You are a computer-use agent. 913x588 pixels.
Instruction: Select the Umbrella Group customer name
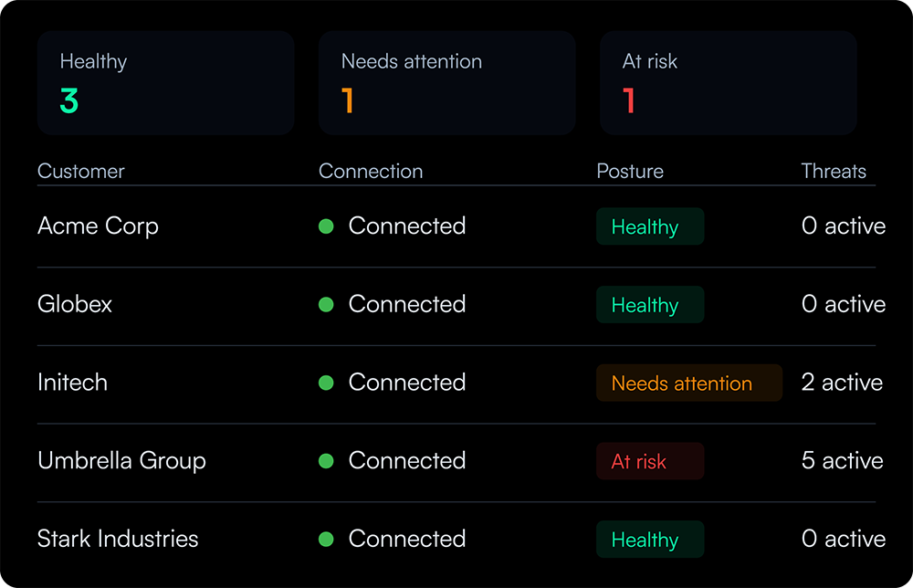(121, 460)
